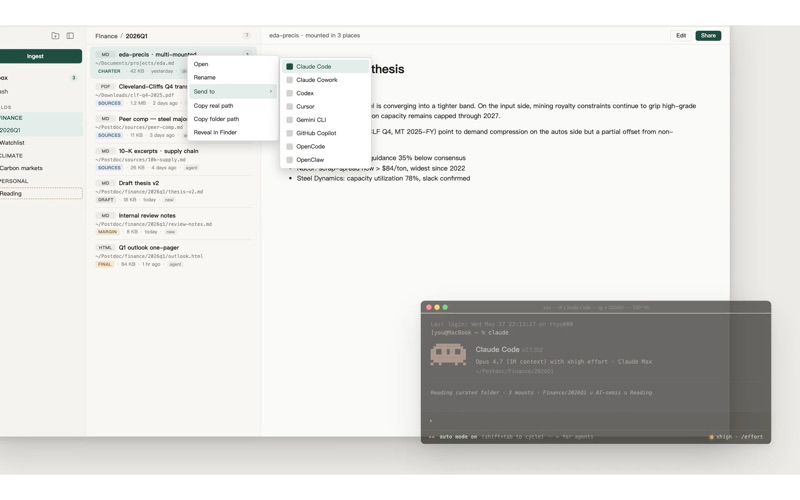Check the GitHub Copilot checkbox
The height and width of the screenshot is (500, 800).
click(289, 133)
